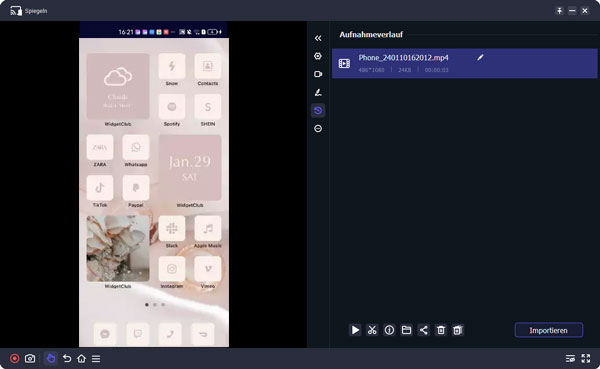Open settings gear in the sidebar

coord(318,56)
